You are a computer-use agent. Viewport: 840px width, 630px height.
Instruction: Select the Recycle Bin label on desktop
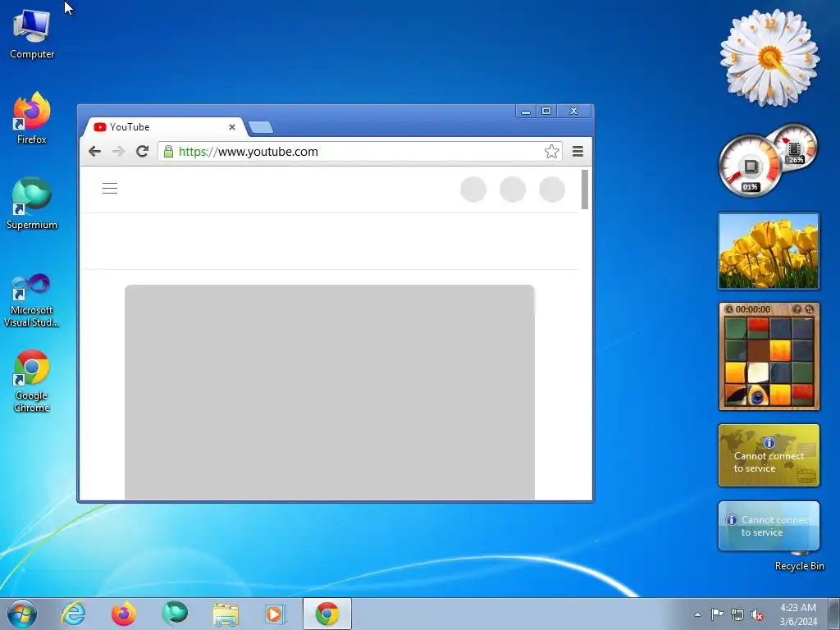tap(799, 566)
